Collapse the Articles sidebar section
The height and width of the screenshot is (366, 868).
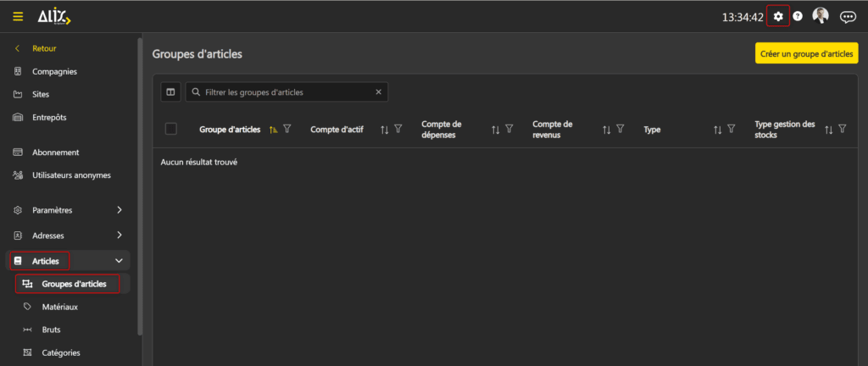click(119, 261)
